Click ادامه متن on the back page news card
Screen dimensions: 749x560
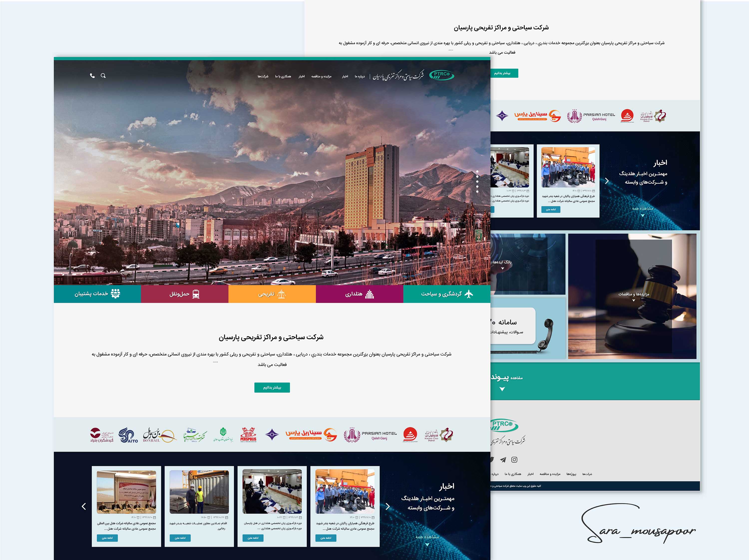pos(551,209)
